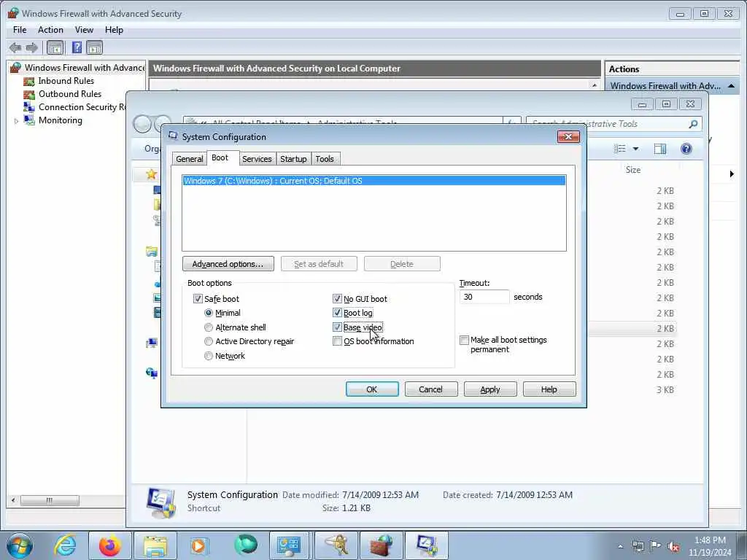Click the network tray icon
Screen dimensions: 747x560
[x=638, y=546]
